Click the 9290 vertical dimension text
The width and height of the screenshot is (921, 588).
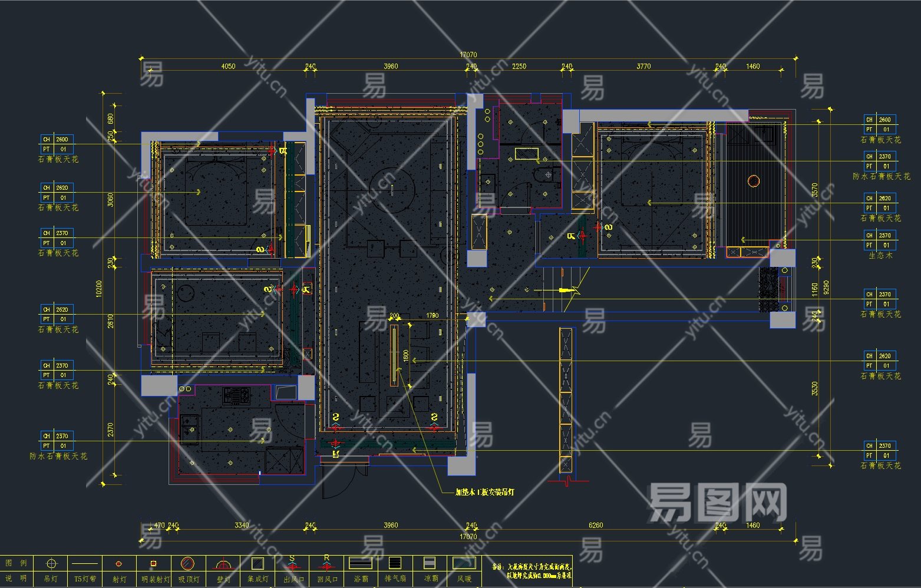point(826,288)
